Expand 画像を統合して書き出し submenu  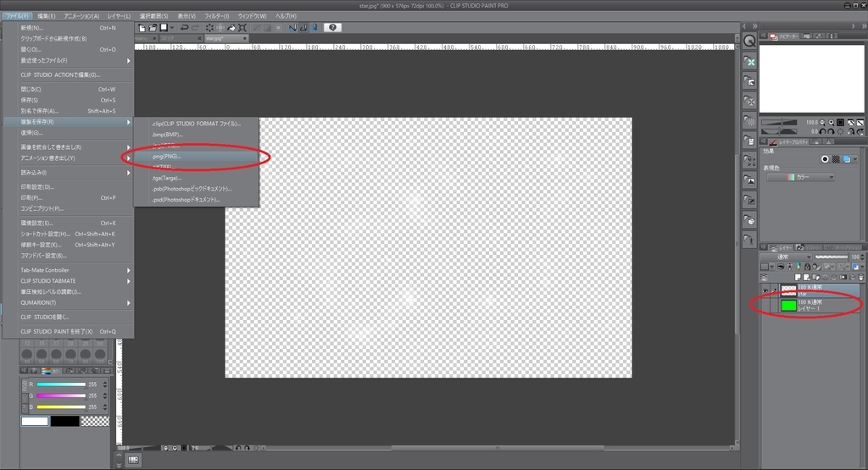click(69, 147)
